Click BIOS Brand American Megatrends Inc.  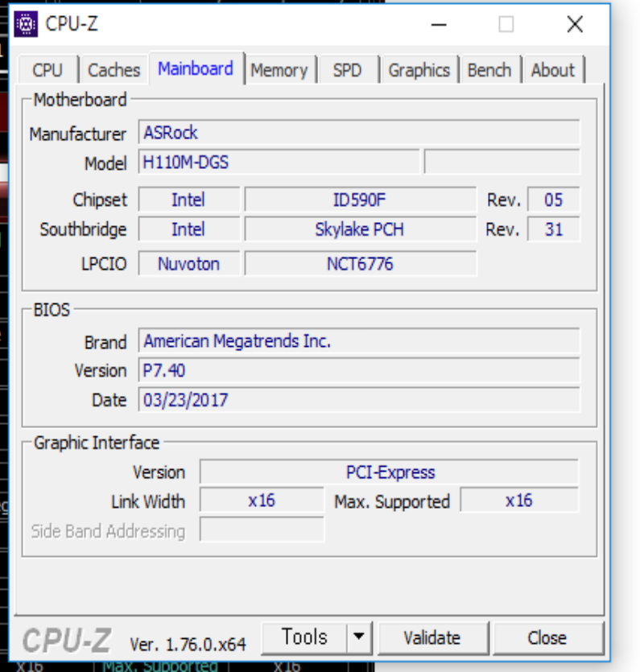tap(359, 341)
